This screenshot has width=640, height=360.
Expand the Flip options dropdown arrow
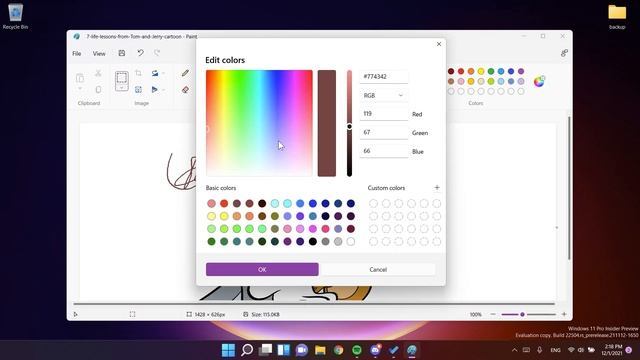163,89
